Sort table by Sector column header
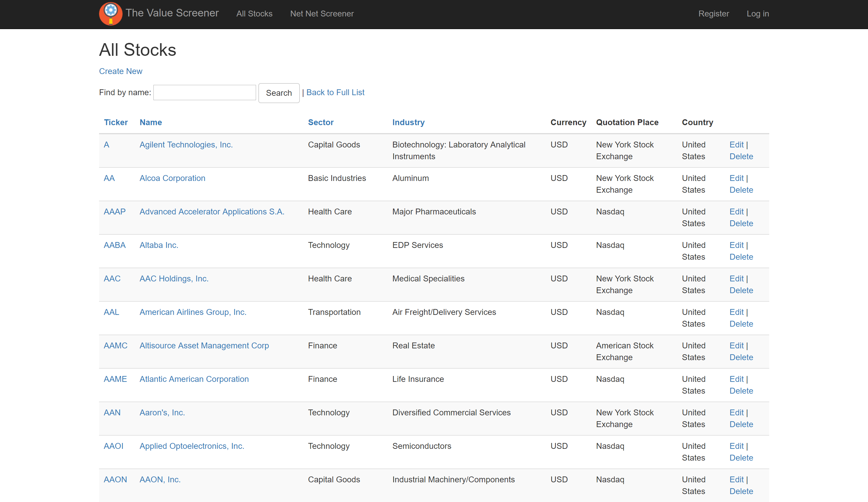The width and height of the screenshot is (868, 502). (x=321, y=122)
